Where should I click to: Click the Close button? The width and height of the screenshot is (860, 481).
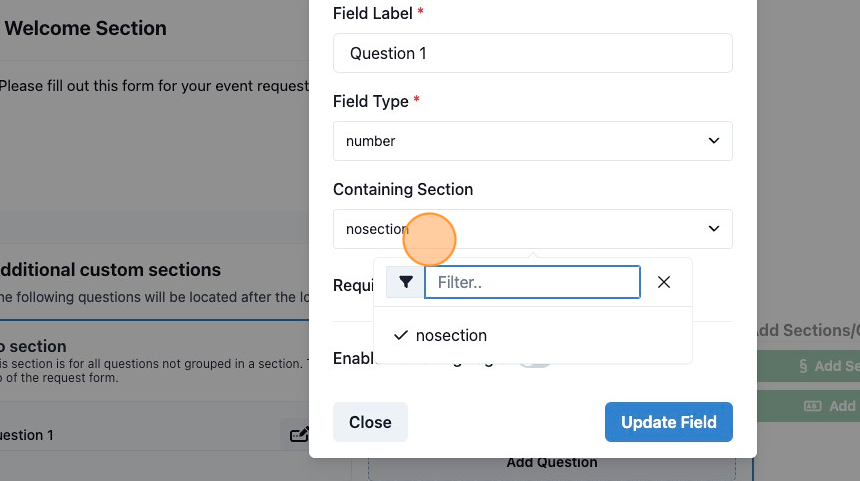pos(370,422)
